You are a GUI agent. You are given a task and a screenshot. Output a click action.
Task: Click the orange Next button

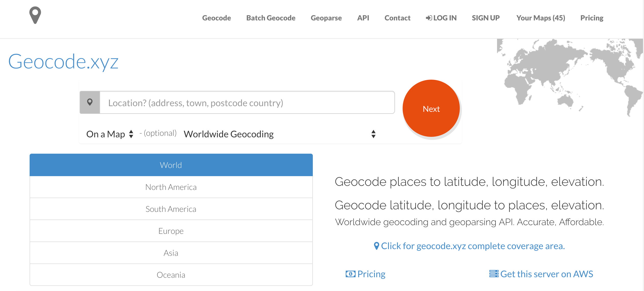431,108
